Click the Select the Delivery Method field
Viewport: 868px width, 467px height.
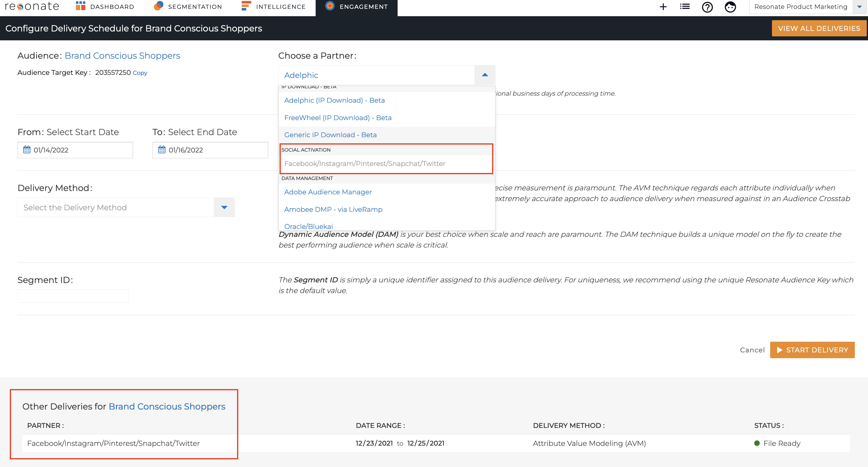116,207
